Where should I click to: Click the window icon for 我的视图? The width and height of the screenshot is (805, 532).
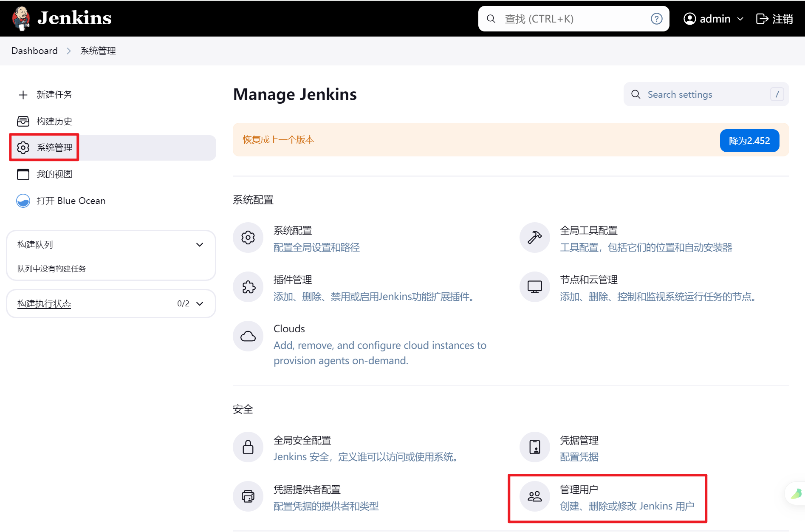[x=23, y=174]
